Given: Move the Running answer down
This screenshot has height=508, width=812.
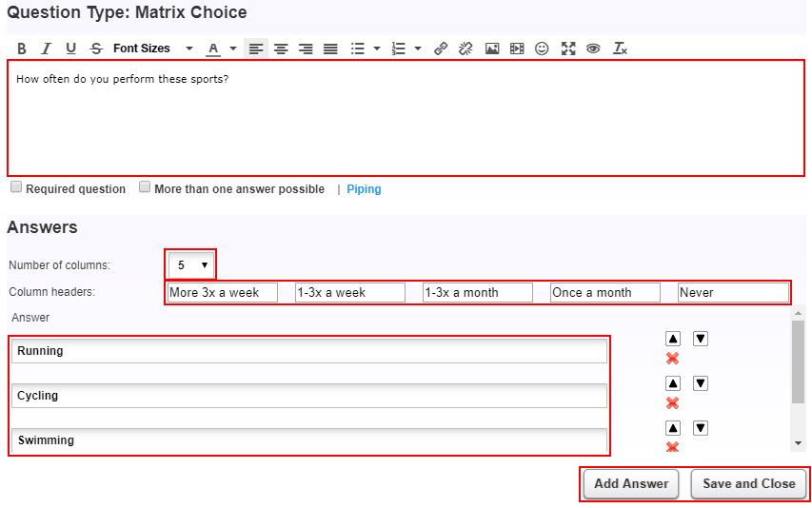Looking at the screenshot, I should point(701,339).
